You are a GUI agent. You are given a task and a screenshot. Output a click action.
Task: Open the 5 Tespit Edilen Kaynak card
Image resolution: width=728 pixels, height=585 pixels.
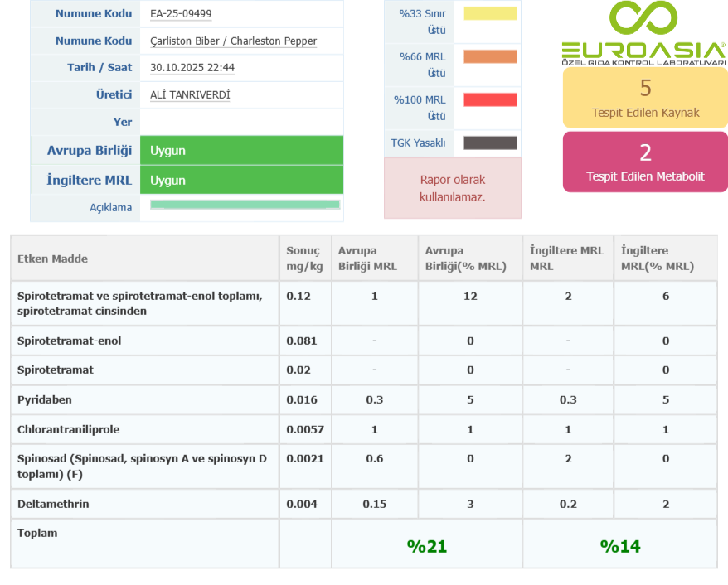point(645,98)
